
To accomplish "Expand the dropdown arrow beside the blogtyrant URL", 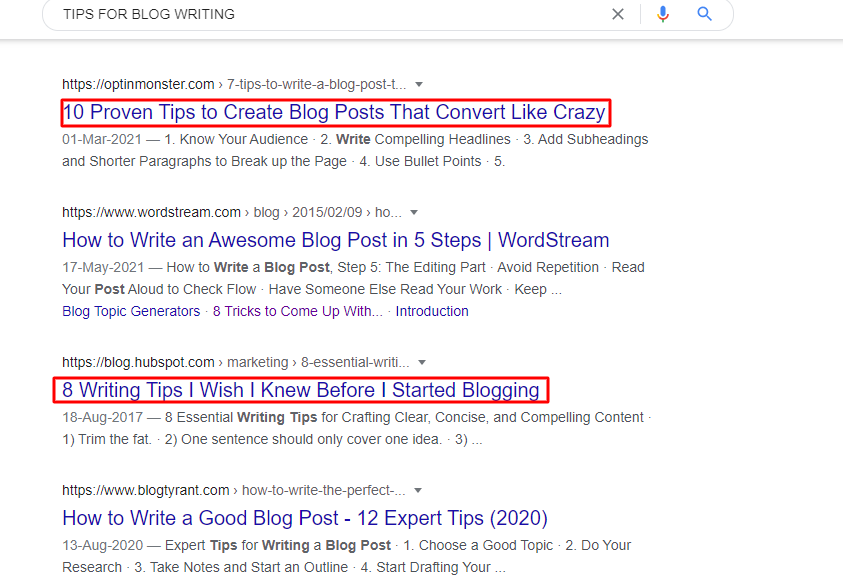I will [x=418, y=490].
